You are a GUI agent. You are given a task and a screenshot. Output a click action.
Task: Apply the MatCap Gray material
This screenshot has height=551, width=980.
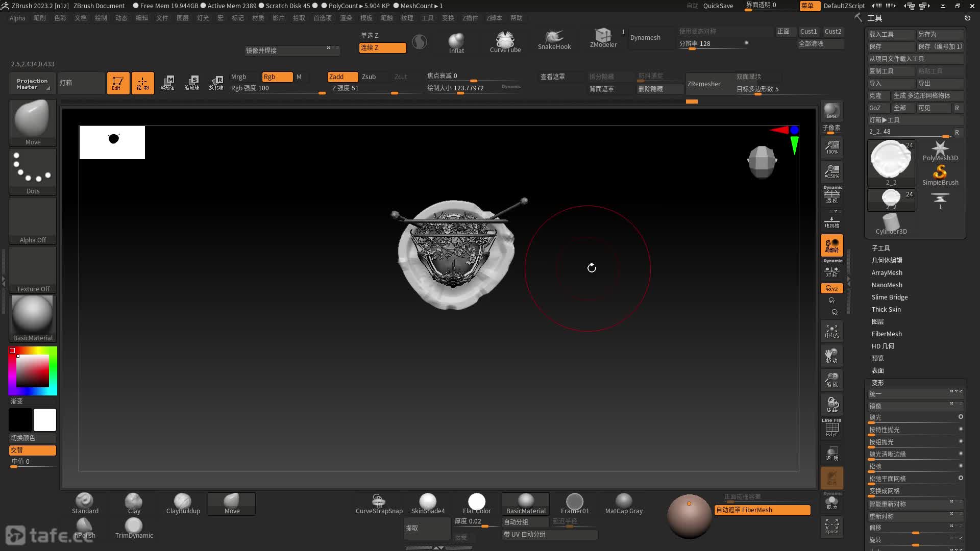[x=624, y=504]
